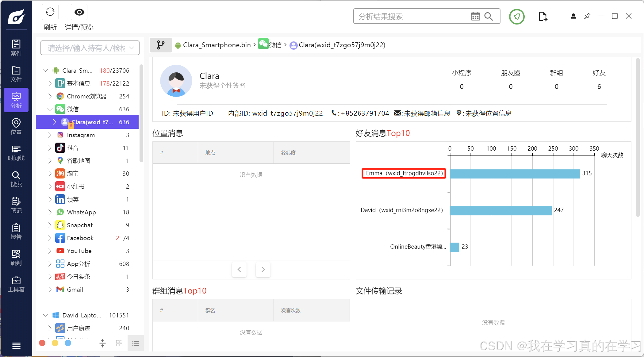Toggle the details/preview (详情/预览) eye icon
Image resolution: width=644 pixels, height=357 pixels.
79,12
